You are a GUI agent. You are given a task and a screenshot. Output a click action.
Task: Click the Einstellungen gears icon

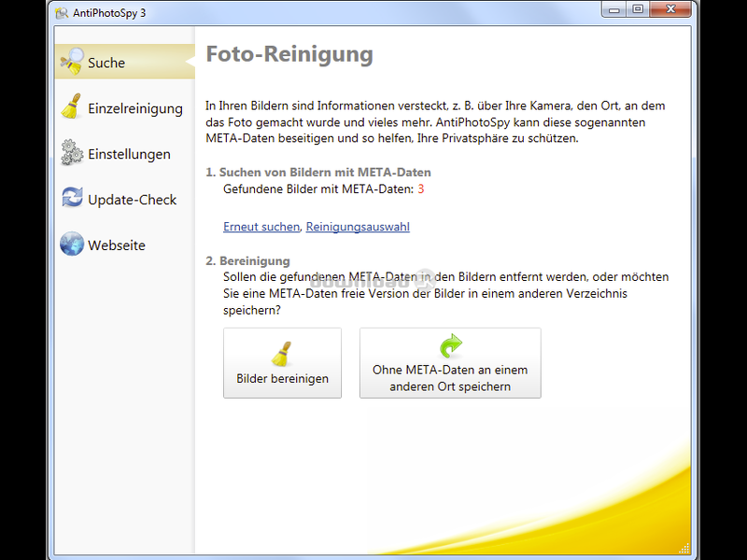(x=72, y=152)
